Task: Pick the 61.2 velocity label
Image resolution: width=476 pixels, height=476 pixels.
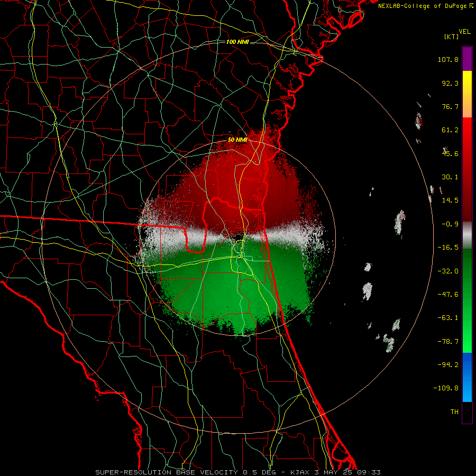Action: pyautogui.click(x=450, y=130)
